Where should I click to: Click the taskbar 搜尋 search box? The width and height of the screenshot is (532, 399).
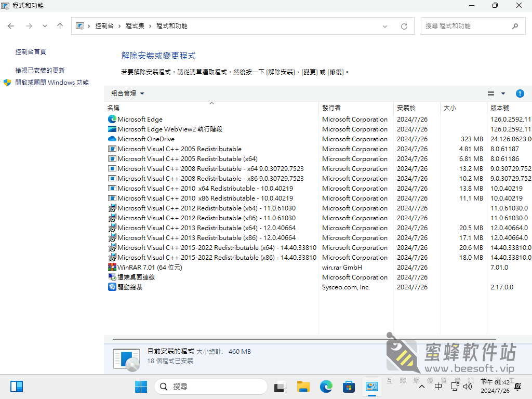point(211,387)
